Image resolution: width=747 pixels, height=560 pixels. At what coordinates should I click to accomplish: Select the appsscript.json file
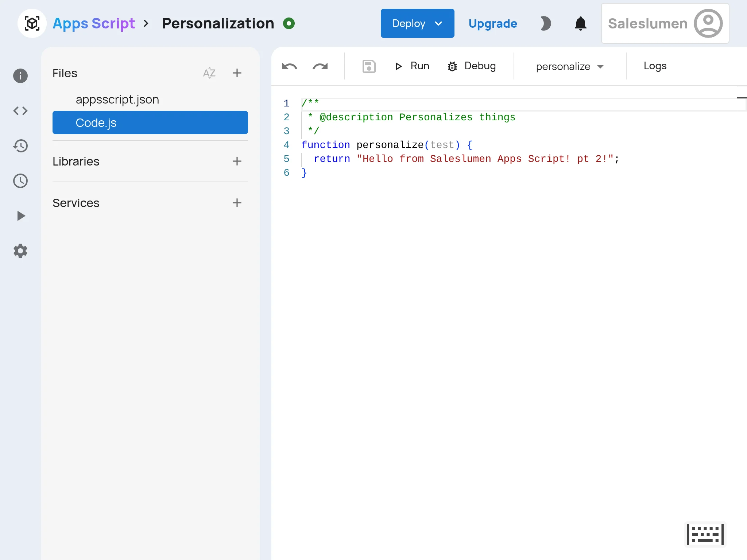[150, 99]
